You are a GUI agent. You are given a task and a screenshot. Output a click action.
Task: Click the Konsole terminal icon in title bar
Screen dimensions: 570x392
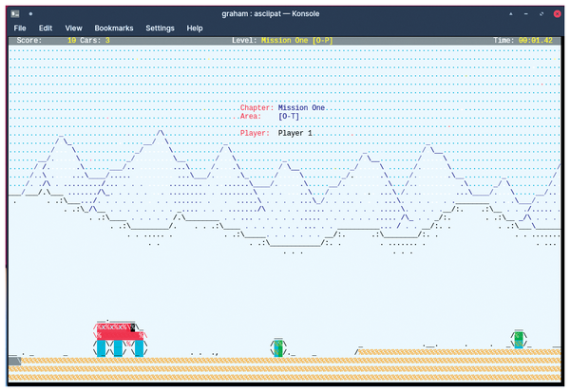click(15, 14)
